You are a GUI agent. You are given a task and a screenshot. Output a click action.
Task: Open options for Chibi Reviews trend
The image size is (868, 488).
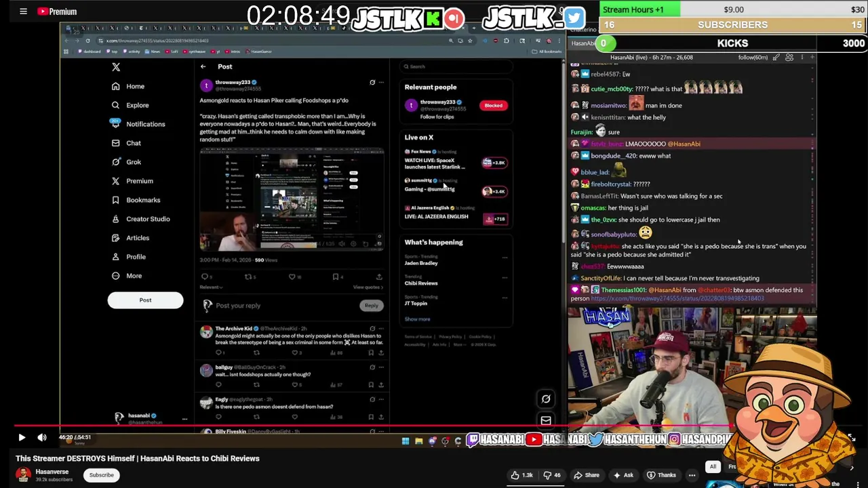pos(505,278)
